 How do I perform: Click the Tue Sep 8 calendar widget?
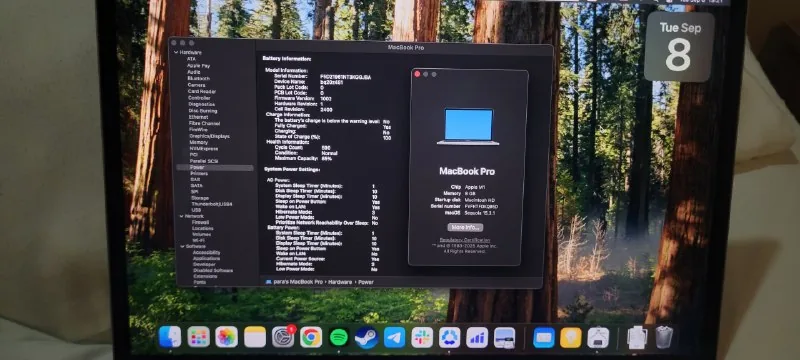[x=679, y=46]
